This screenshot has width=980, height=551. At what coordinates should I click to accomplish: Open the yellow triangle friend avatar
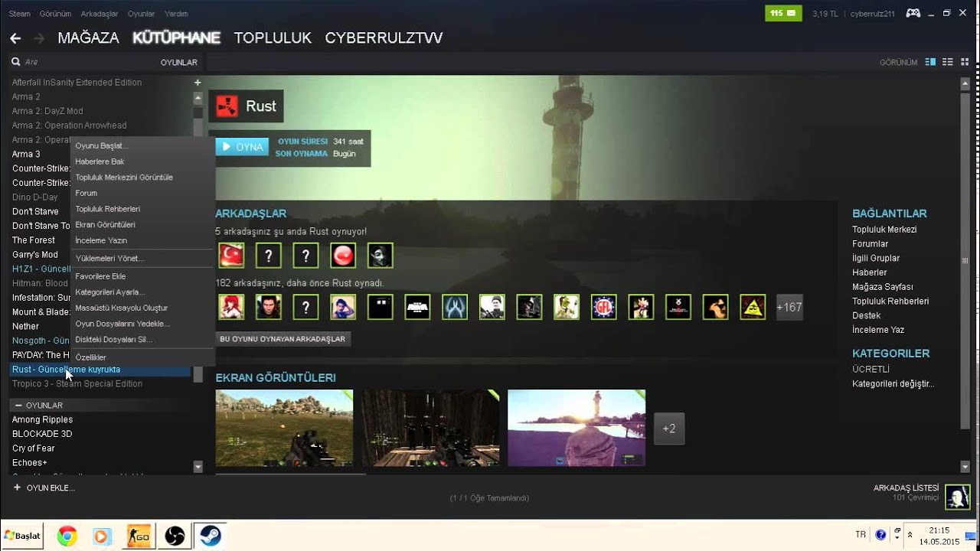[x=753, y=307]
